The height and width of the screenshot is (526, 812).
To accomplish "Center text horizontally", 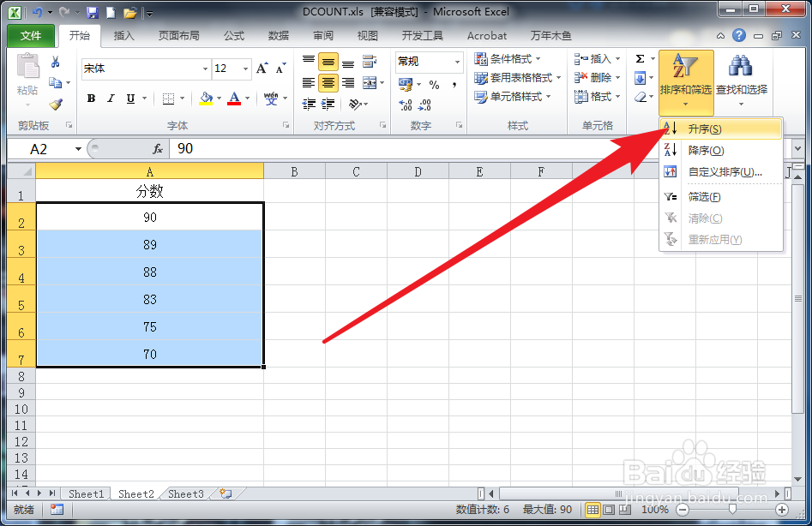I will coord(328,83).
